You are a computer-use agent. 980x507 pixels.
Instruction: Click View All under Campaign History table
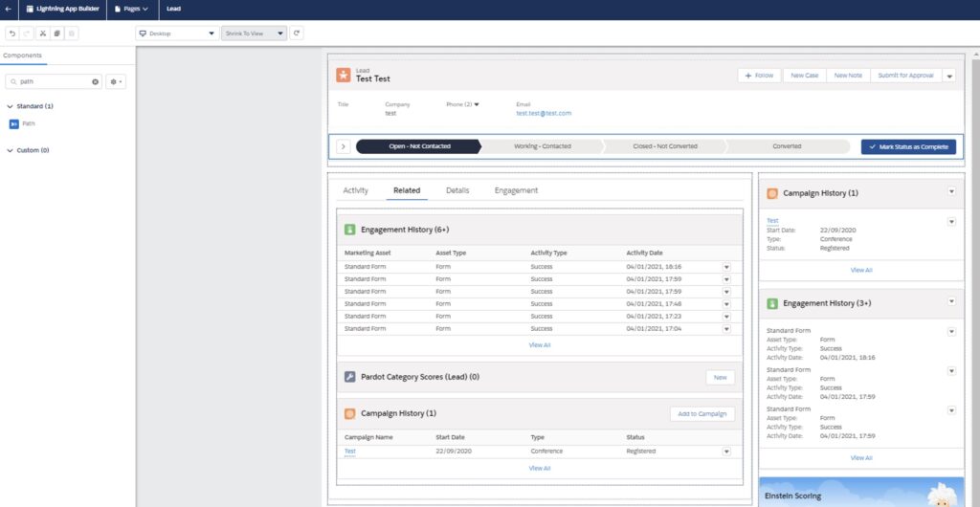pyautogui.click(x=540, y=469)
